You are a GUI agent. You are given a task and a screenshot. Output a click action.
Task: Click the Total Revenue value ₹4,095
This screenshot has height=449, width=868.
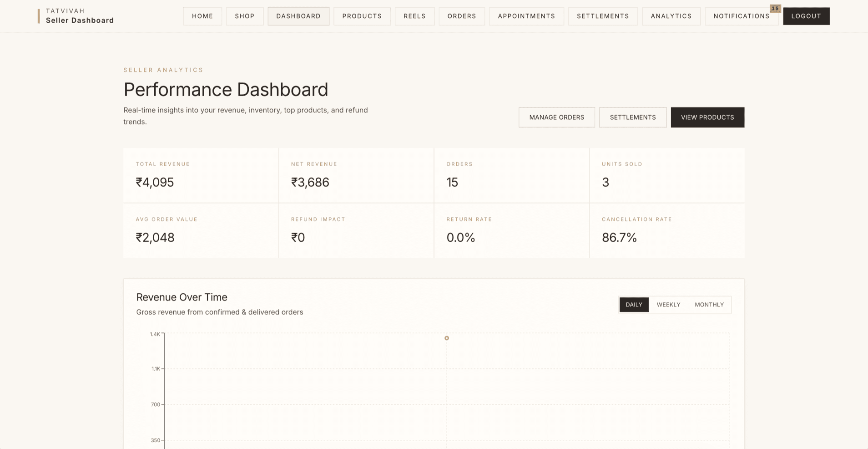click(155, 182)
